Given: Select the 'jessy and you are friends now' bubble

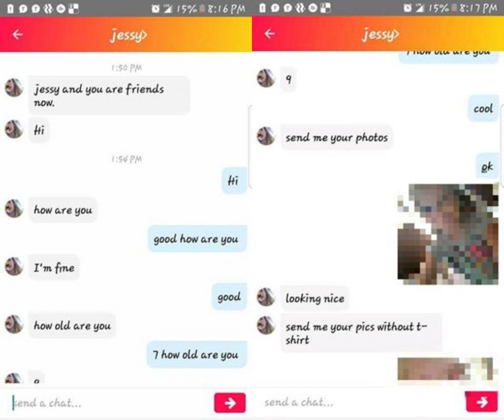Looking at the screenshot, I should pyautogui.click(x=109, y=95).
